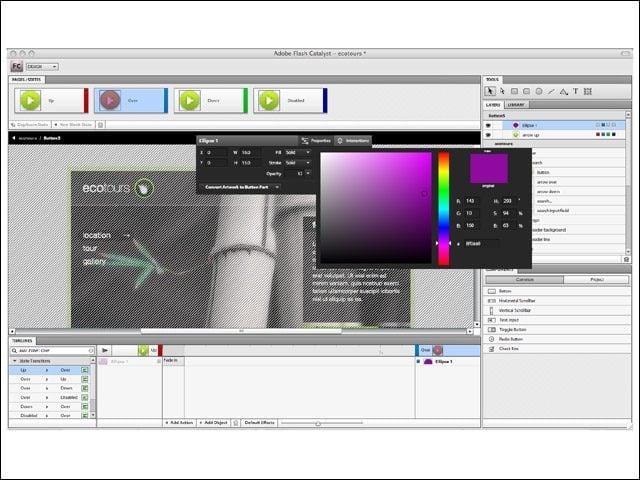
Task: Open the Pages / States tab
Action: [27, 79]
